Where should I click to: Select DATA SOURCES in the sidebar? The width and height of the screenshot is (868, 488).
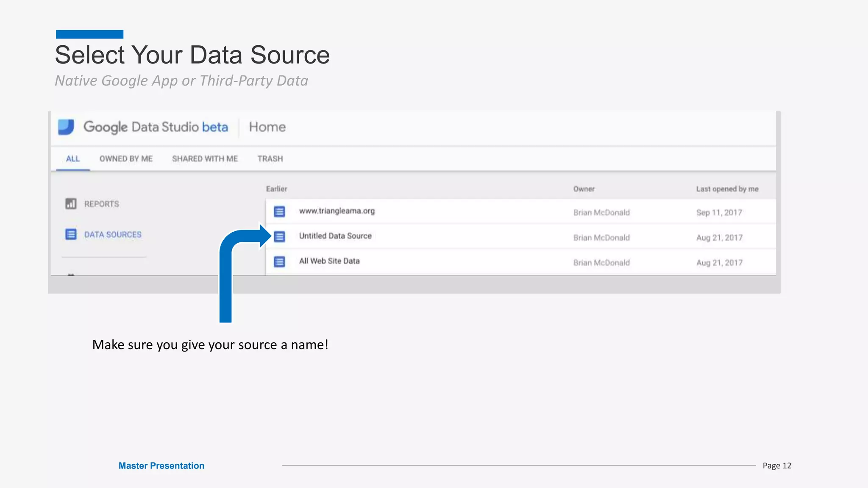click(x=113, y=235)
